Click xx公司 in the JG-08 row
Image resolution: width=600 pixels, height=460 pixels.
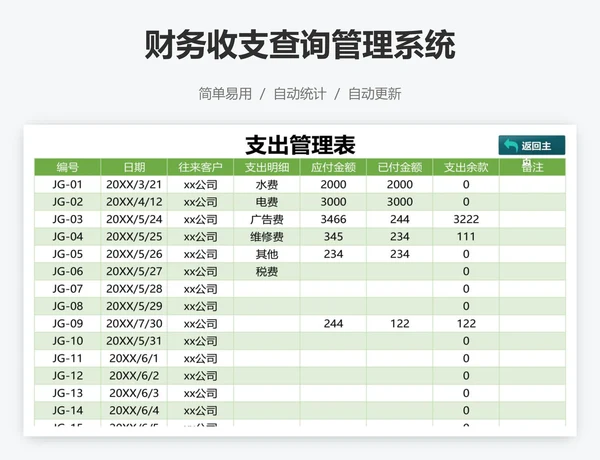[200, 306]
